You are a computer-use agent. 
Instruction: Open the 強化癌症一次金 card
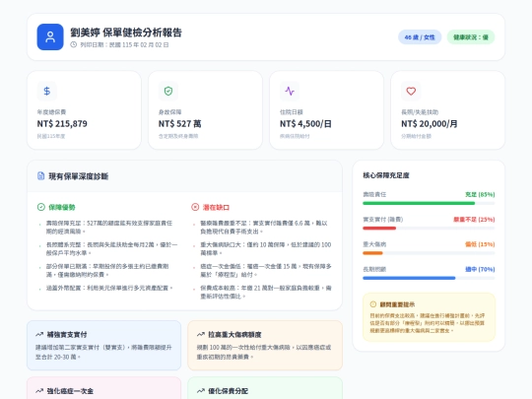point(103,388)
